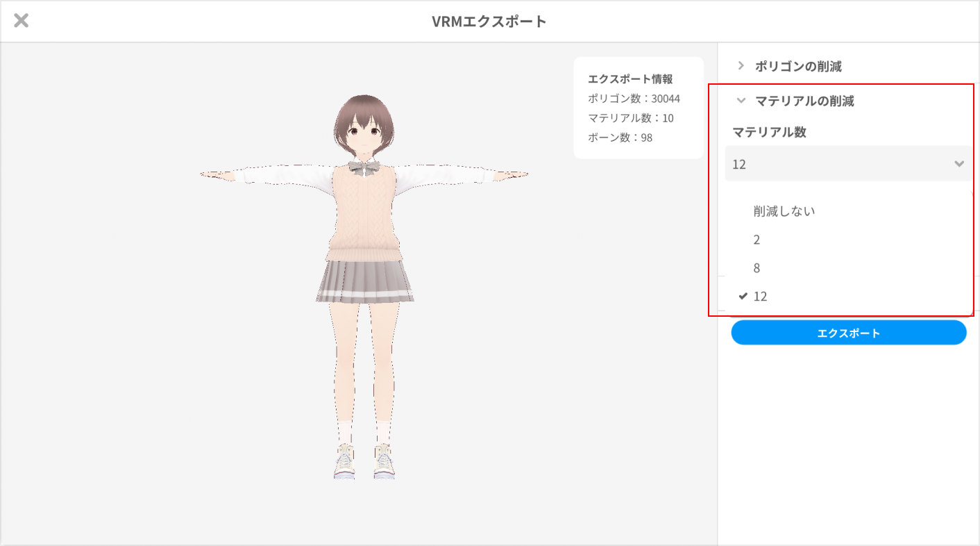
Task: Click the マテリアルの削減 header label
Action: (x=804, y=100)
